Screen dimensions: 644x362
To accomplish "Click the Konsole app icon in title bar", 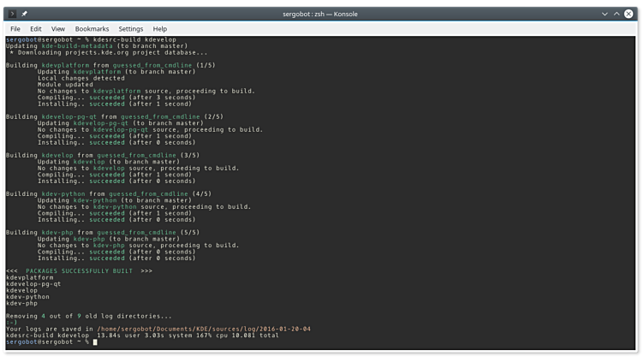I will [x=12, y=14].
